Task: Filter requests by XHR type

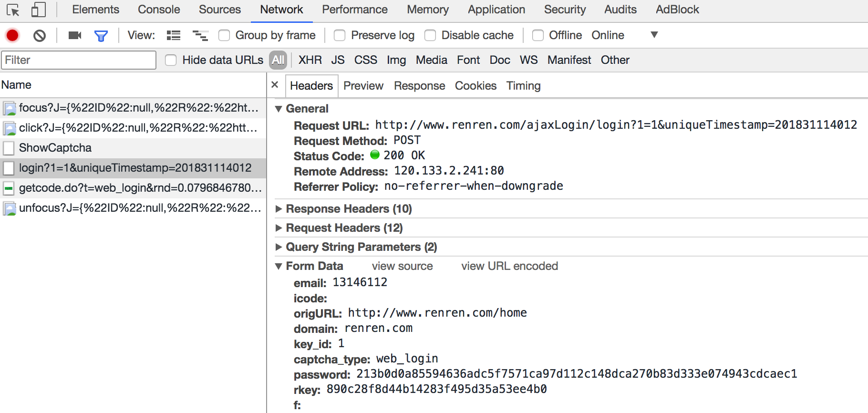Action: (x=310, y=60)
